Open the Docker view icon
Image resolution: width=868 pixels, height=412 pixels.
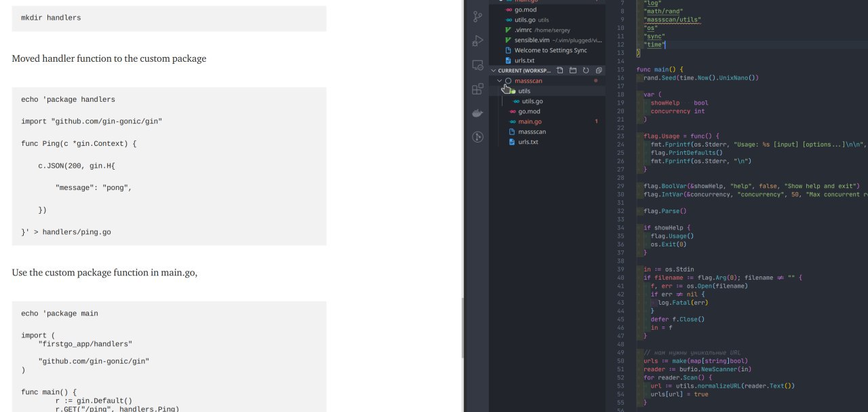(x=477, y=113)
